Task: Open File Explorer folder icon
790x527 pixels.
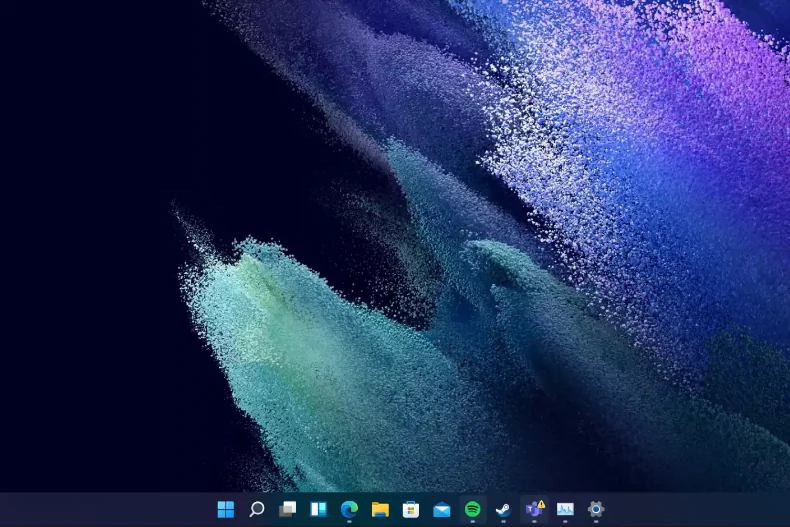Action: tap(380, 509)
